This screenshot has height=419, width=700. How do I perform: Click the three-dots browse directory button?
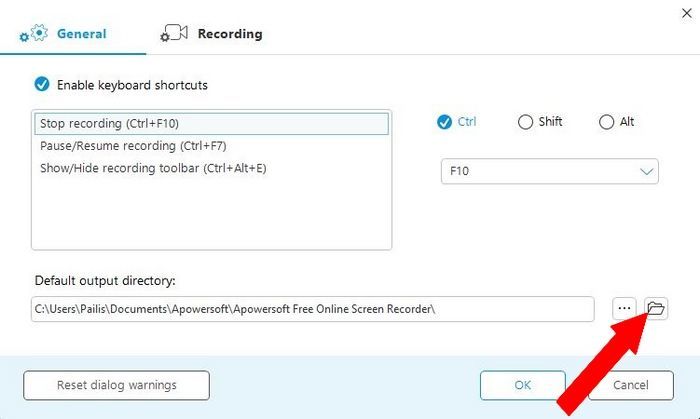tap(624, 308)
